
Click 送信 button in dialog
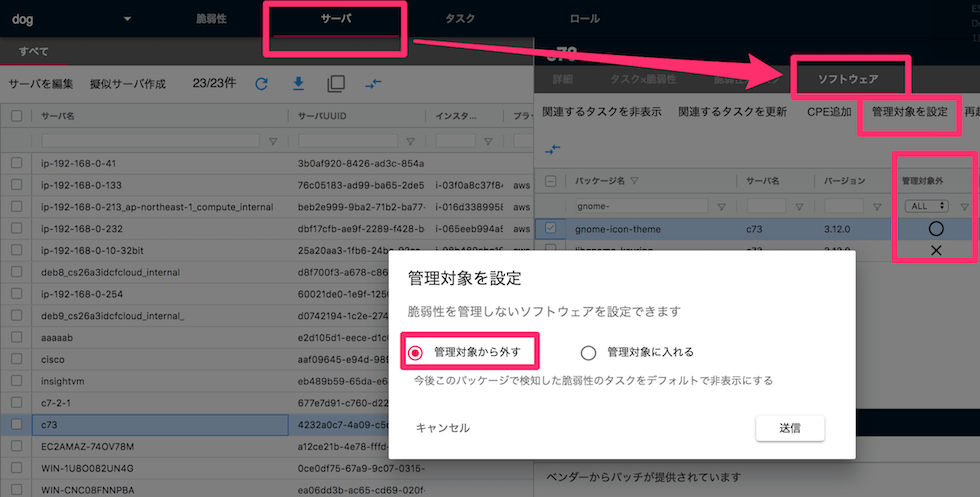point(790,428)
